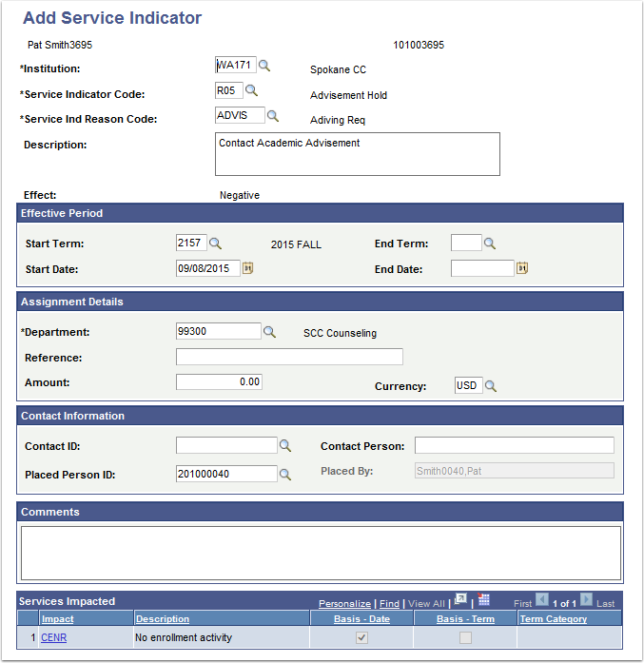Toggle Basis - Term checkbox for CENR
644x663 pixels.
pos(465,637)
